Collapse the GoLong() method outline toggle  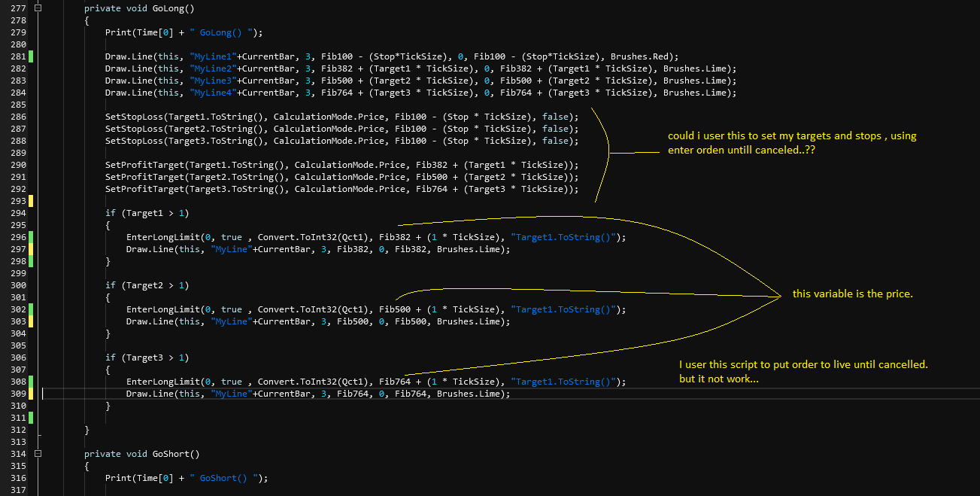38,8
